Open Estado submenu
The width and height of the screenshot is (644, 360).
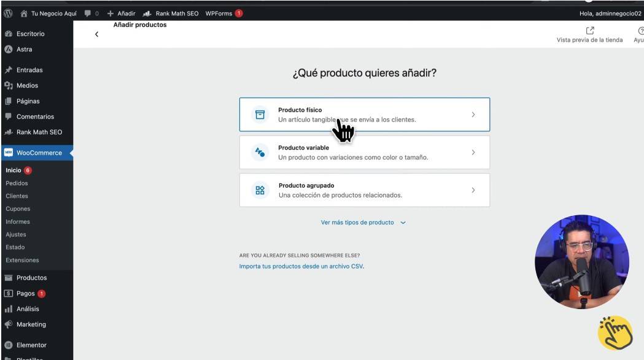tap(15, 247)
